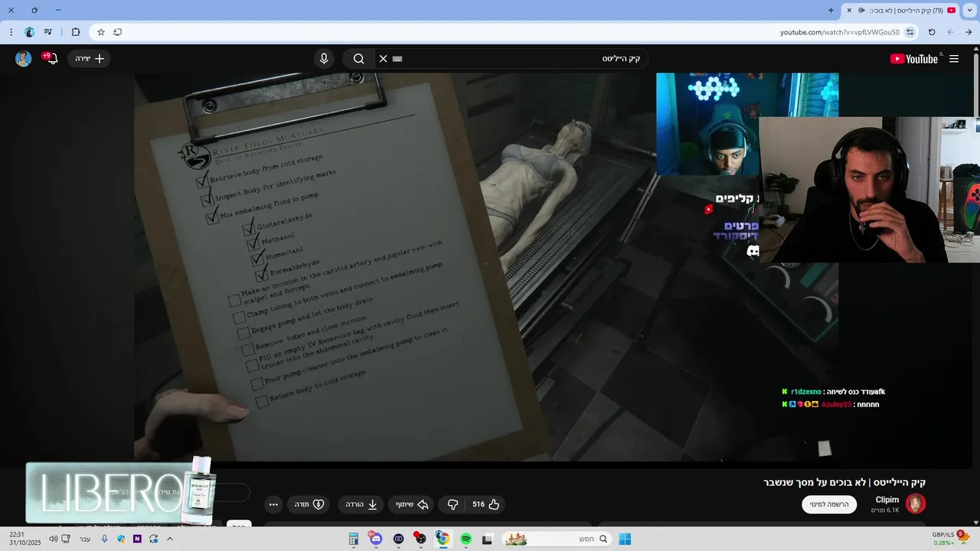The height and width of the screenshot is (551, 980).
Task: Bookmark this page with star
Action: tap(100, 32)
